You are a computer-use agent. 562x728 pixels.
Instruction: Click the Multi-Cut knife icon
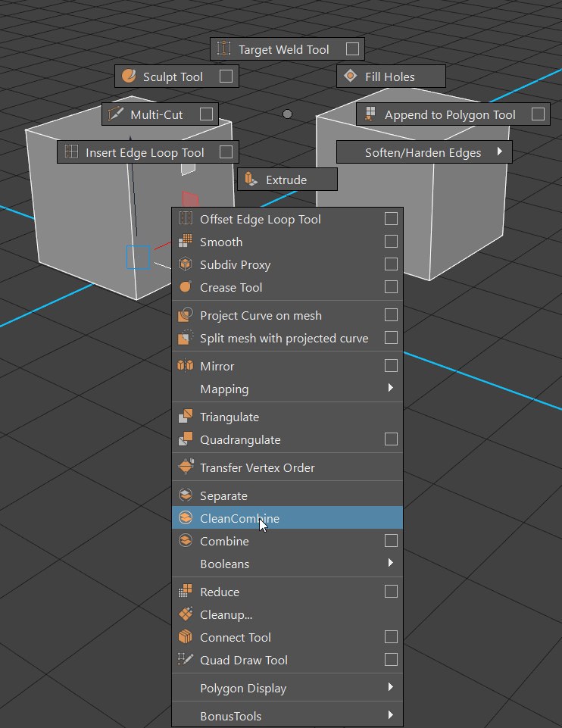point(116,114)
